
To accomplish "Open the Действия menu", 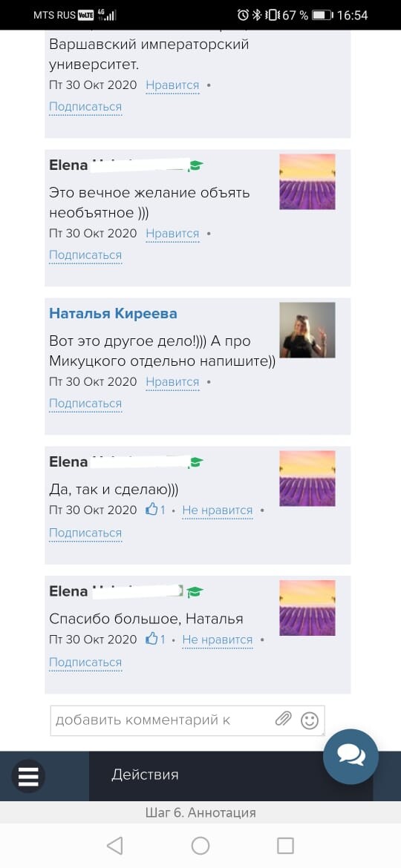I will click(x=145, y=774).
